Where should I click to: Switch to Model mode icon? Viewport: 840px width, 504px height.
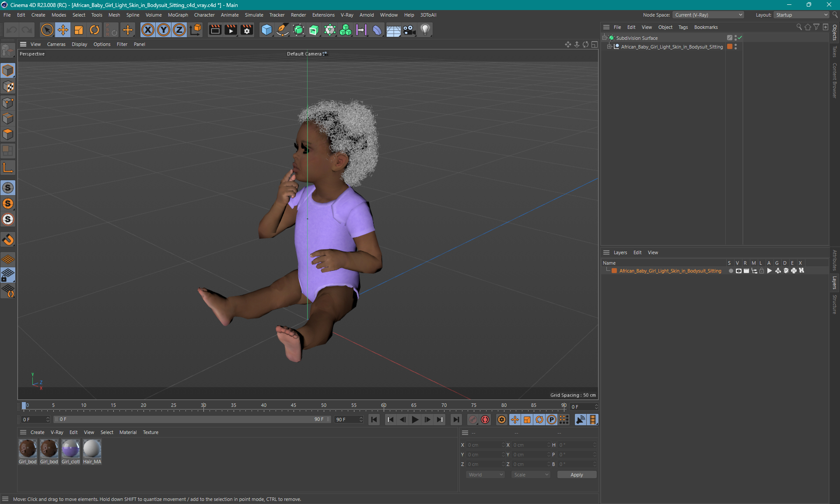pos(8,70)
